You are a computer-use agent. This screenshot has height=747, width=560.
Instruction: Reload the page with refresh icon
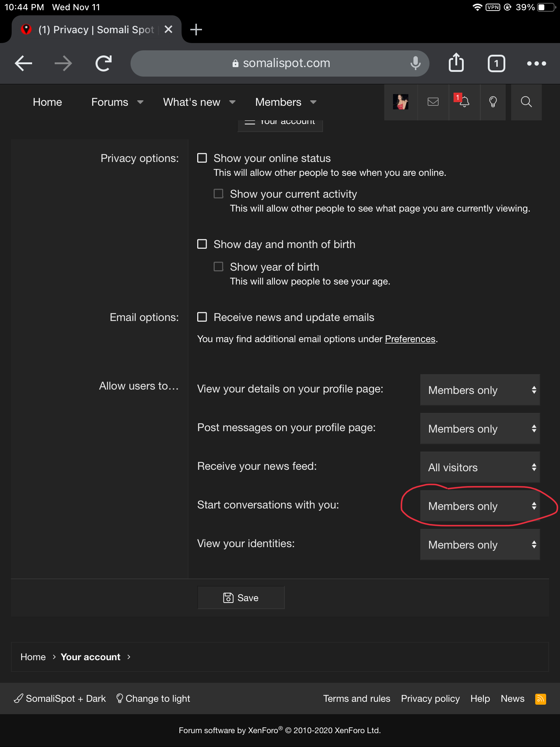click(x=104, y=63)
